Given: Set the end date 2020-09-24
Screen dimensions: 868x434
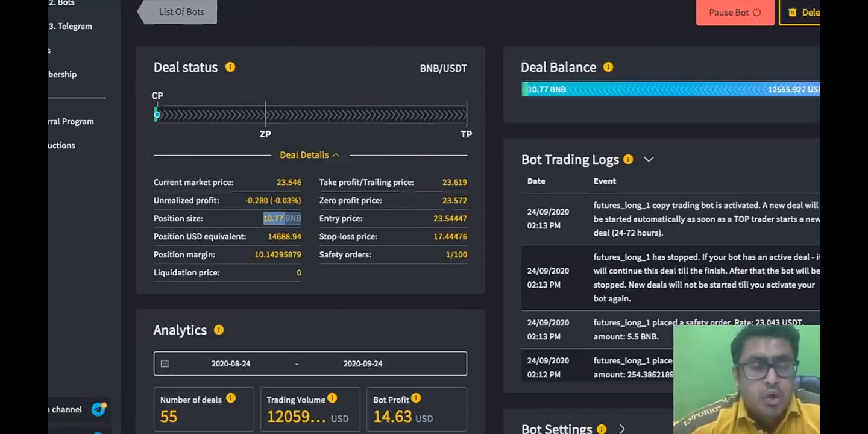Looking at the screenshot, I should 363,363.
